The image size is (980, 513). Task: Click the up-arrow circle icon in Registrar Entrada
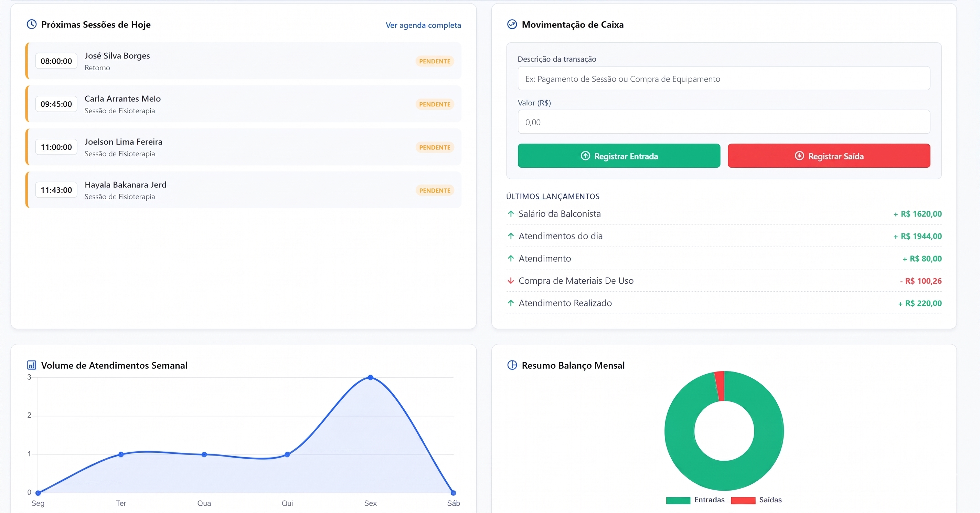point(585,156)
